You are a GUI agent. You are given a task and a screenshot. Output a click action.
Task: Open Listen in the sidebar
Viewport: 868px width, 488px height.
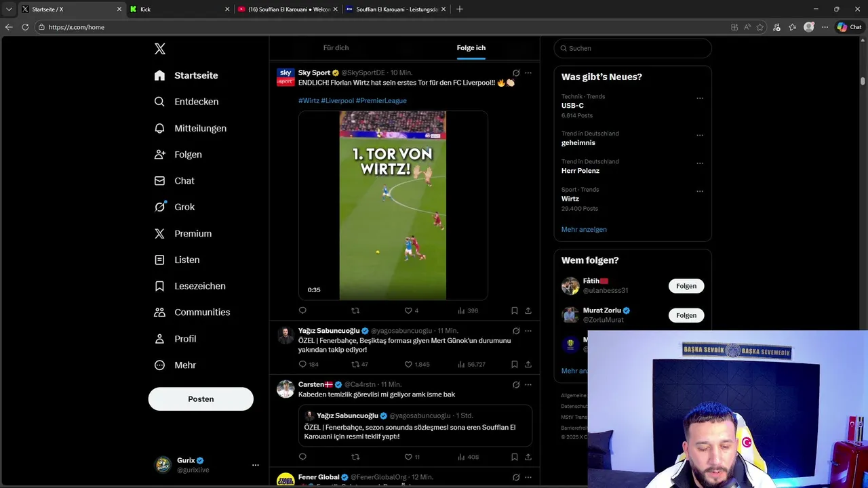177,260
